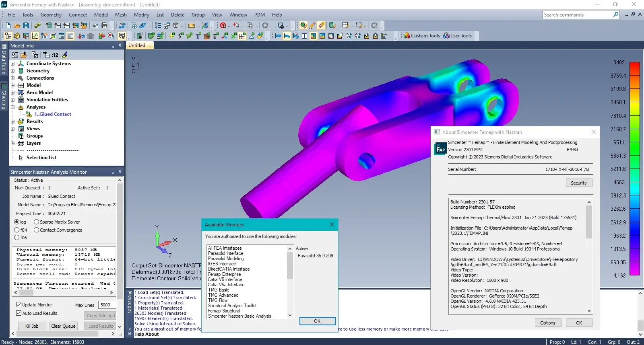Click the four-color contour view icon
Viewport: 644px width, 345px height.
point(322,36)
